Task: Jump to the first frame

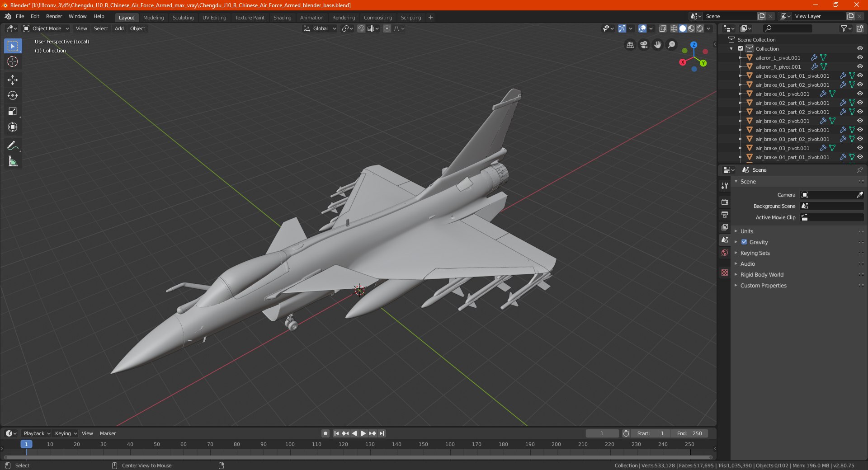Action: (x=336, y=433)
